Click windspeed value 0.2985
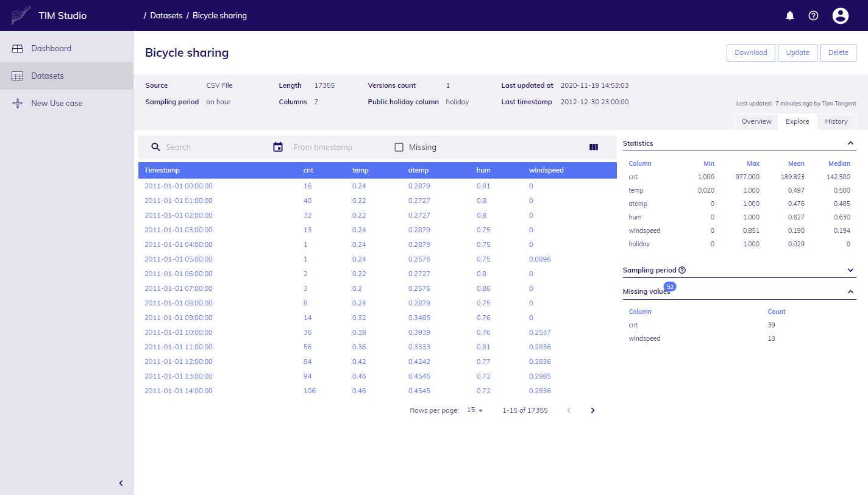Viewport: 868px width, 495px height. click(x=540, y=376)
